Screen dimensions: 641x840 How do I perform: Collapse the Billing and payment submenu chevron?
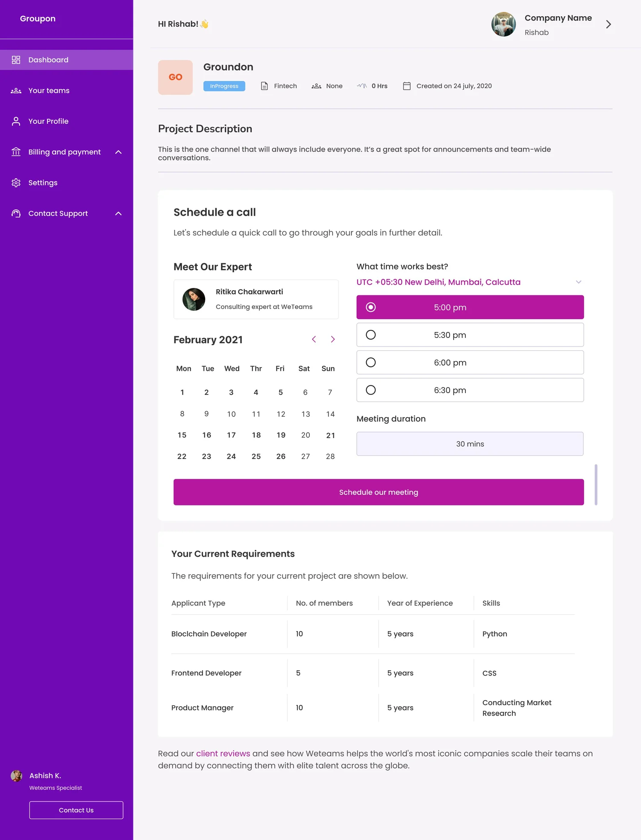tap(118, 152)
